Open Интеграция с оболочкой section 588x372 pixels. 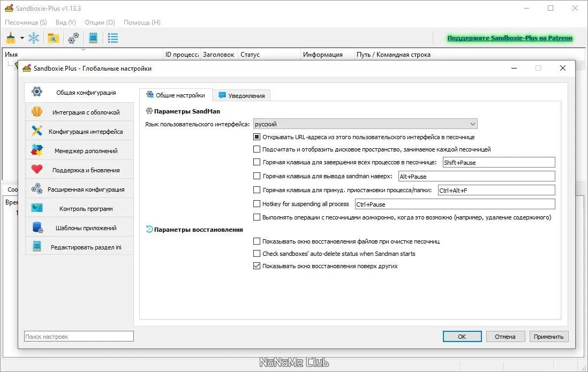click(x=79, y=112)
